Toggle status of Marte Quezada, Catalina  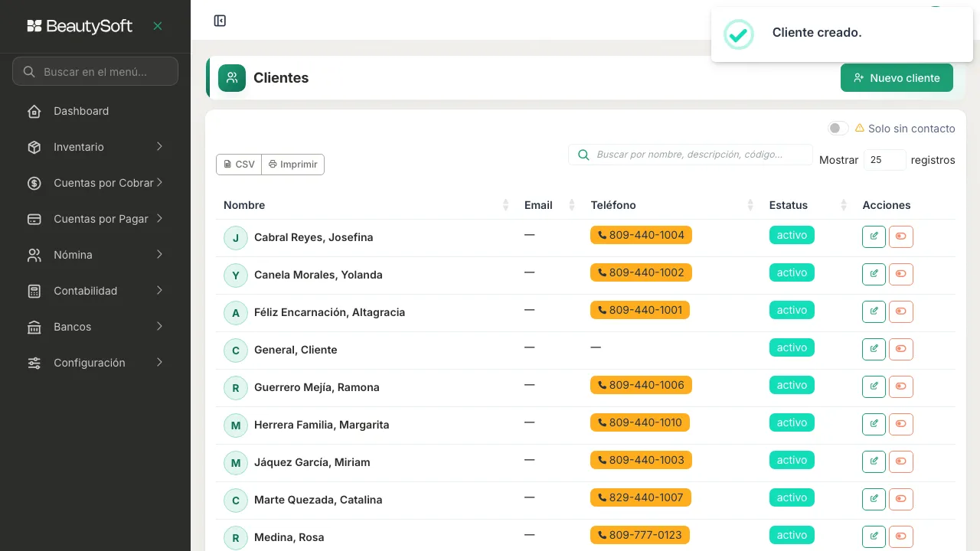pyautogui.click(x=901, y=499)
